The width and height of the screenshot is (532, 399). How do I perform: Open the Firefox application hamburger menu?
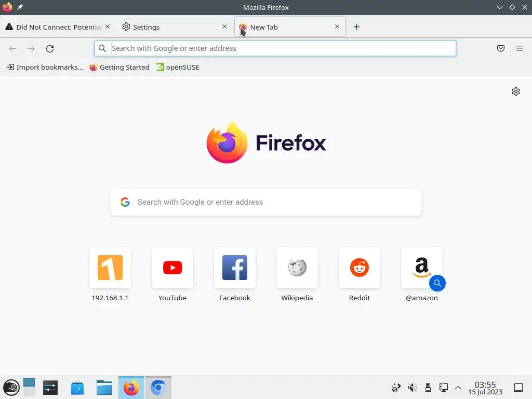(x=520, y=48)
